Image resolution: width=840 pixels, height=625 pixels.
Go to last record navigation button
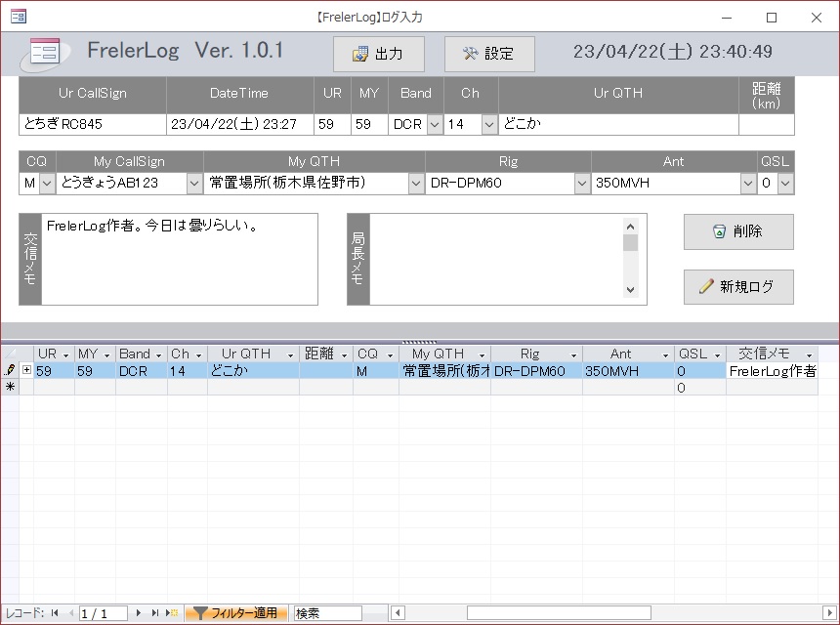pyautogui.click(x=155, y=612)
